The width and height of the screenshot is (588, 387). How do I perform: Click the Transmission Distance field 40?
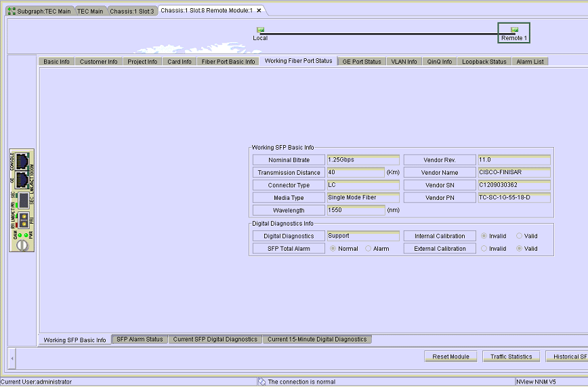click(356, 172)
